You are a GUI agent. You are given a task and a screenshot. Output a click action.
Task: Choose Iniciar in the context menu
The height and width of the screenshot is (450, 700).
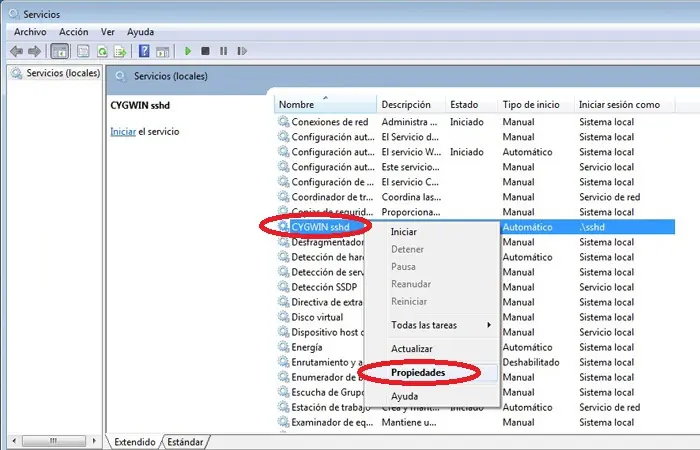pos(404,232)
